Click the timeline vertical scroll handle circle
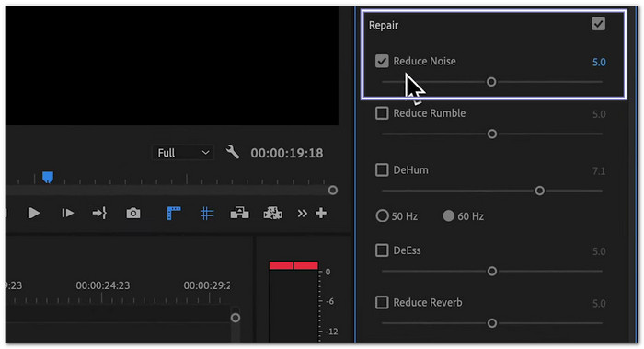644x349 pixels. [x=236, y=318]
